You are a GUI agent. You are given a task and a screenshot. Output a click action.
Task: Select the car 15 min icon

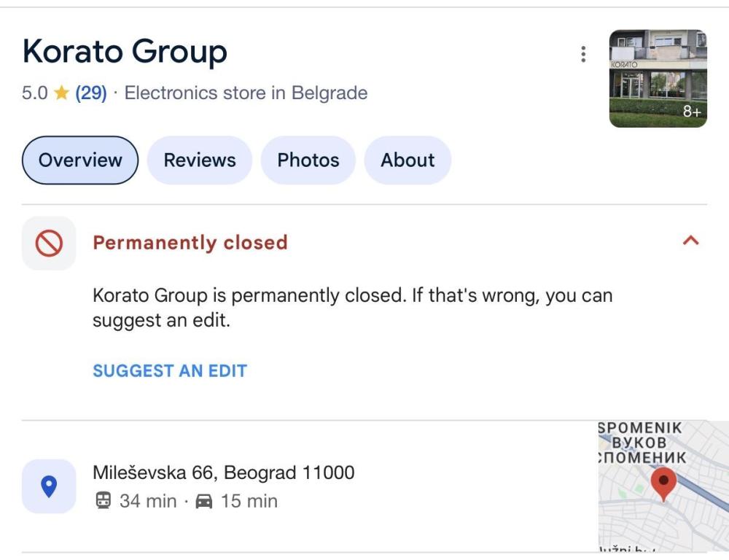[204, 502]
